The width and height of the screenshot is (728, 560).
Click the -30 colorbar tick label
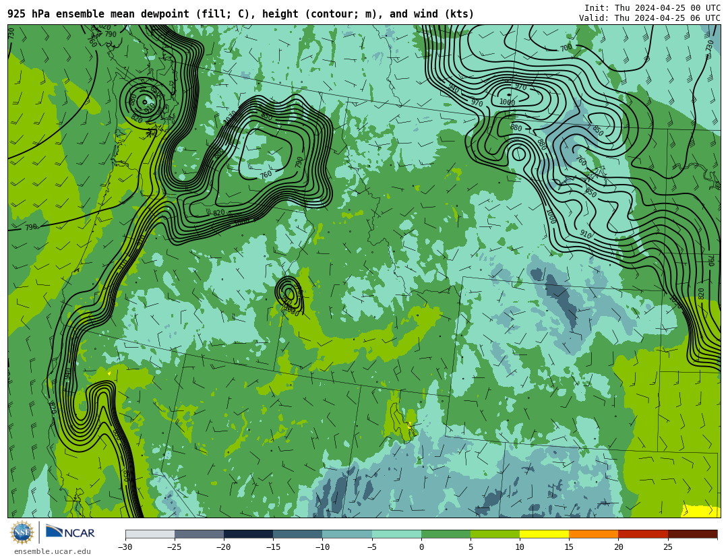125,547
